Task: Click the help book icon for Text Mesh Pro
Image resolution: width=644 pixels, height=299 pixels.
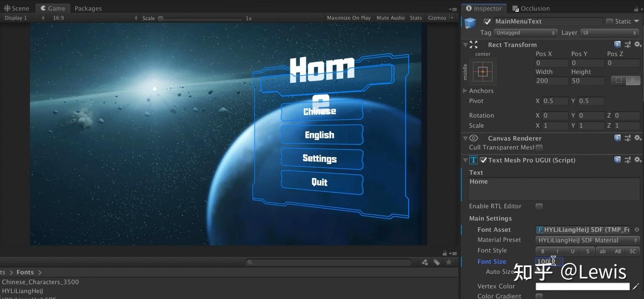Action: point(617,160)
